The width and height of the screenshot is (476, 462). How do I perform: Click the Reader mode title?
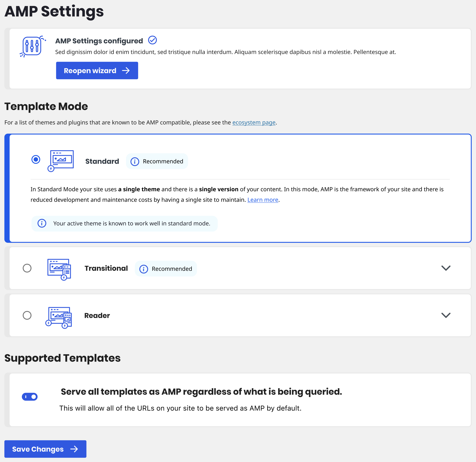tap(97, 315)
